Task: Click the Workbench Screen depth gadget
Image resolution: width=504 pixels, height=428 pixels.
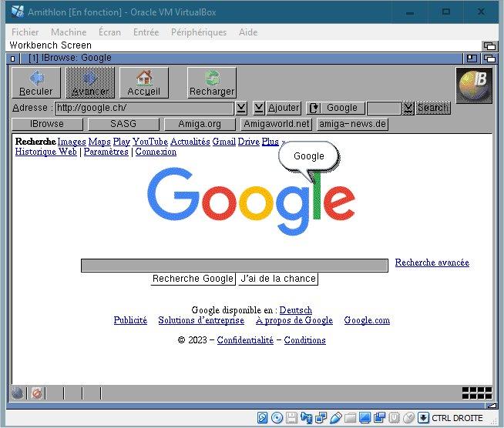Action: click(x=489, y=46)
